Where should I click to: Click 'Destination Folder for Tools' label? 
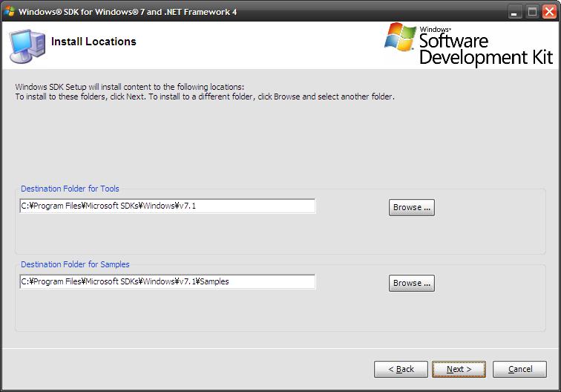click(x=70, y=189)
